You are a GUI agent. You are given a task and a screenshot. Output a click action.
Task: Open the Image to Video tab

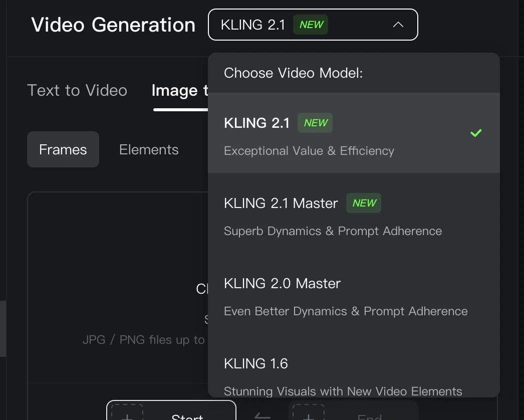179,90
